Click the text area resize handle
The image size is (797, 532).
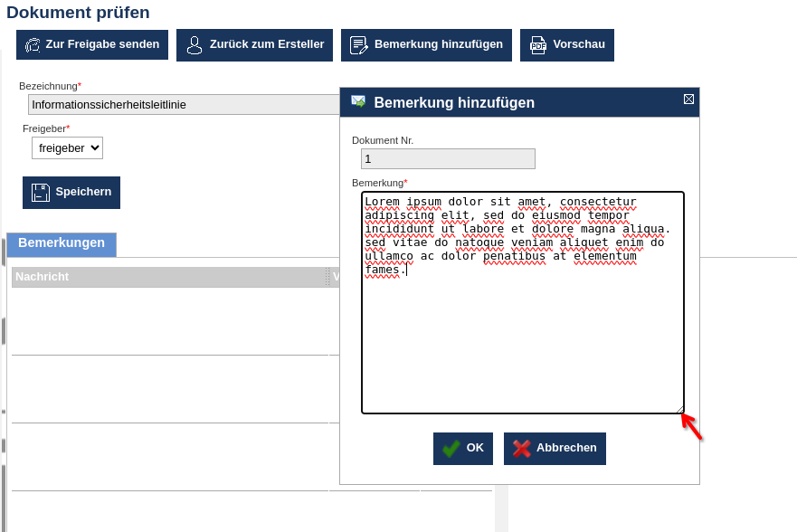click(679, 409)
